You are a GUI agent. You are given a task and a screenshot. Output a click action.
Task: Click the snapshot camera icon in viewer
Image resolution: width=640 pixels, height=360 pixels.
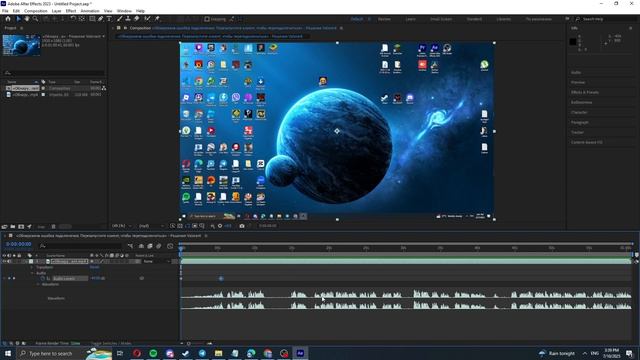click(242, 226)
